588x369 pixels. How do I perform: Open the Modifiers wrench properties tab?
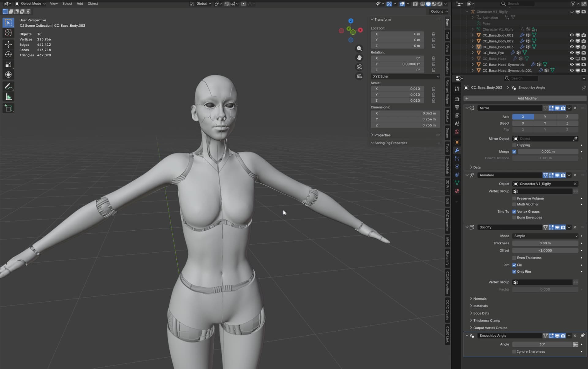tap(457, 150)
